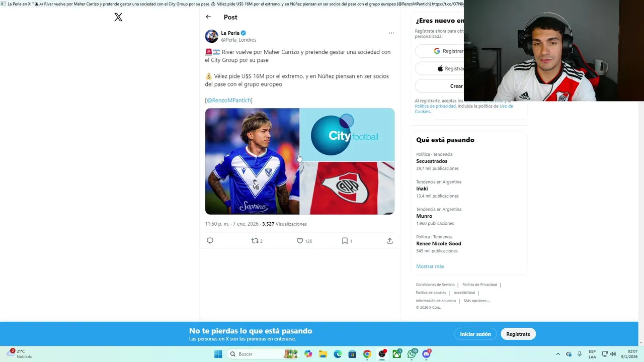The height and width of the screenshot is (362, 644).
Task: Open the City football logo image
Action: [x=347, y=134]
